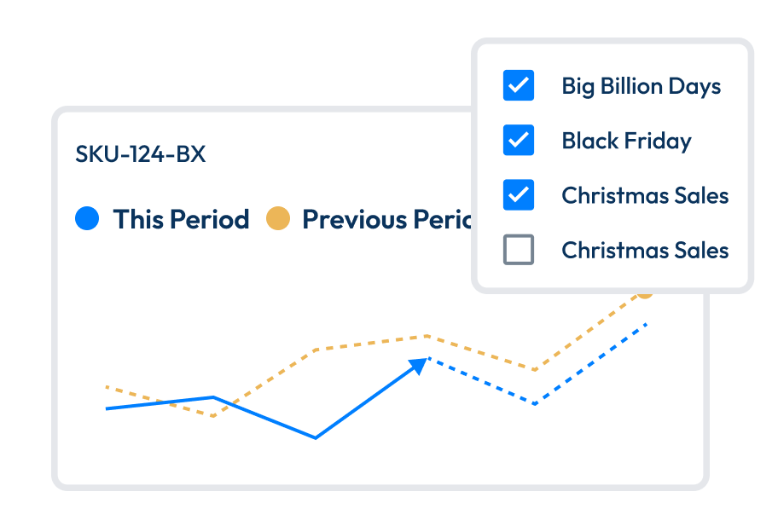This screenshot has height=532, width=778.
Task: Uncheck the ticked Christmas Sales checkbox
Action: [519, 195]
